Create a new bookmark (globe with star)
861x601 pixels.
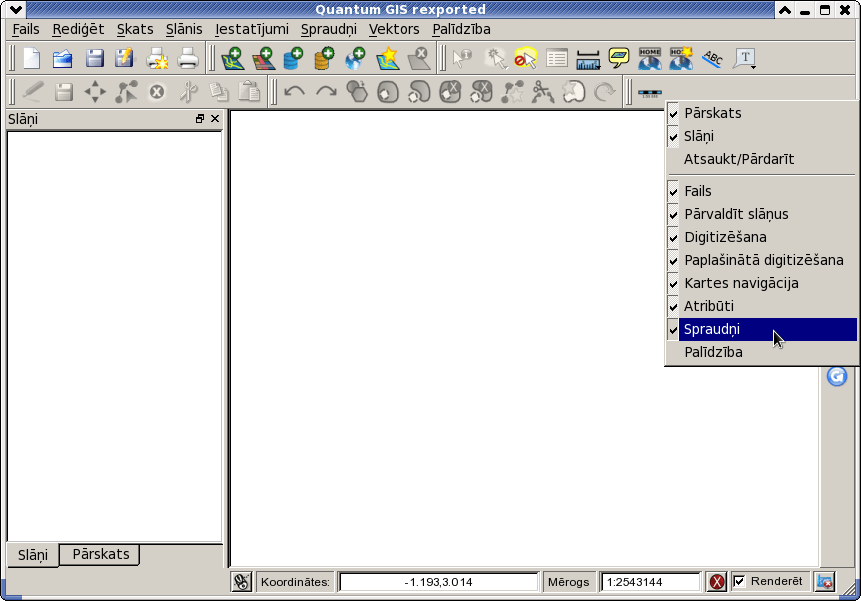coord(681,58)
